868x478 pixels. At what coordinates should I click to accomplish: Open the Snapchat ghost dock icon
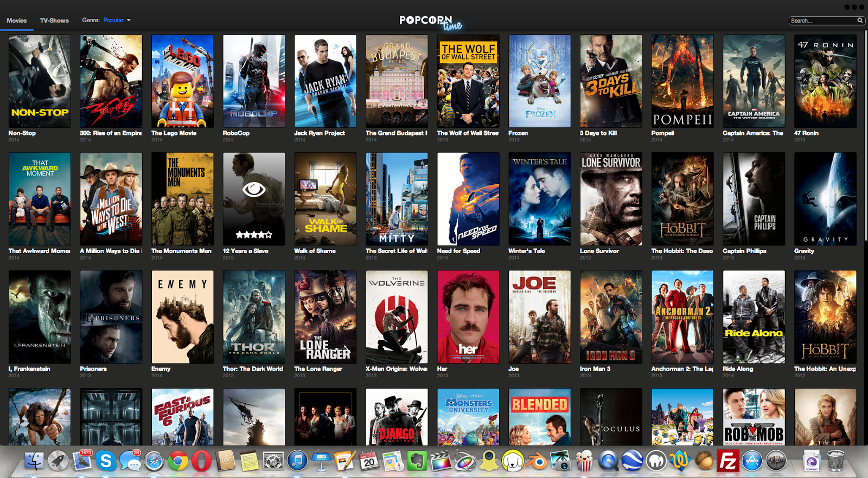[x=489, y=461]
